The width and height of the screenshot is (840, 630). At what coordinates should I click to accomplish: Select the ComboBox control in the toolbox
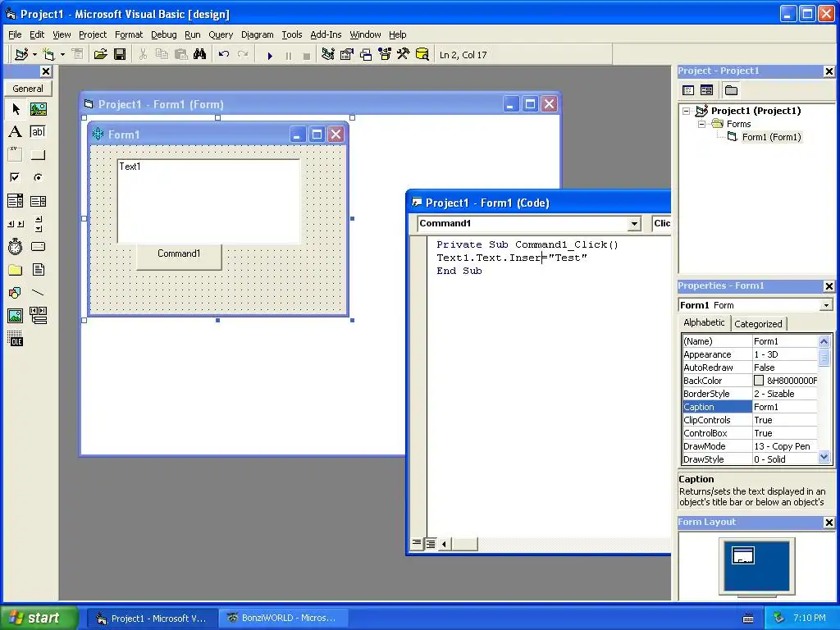(16, 201)
